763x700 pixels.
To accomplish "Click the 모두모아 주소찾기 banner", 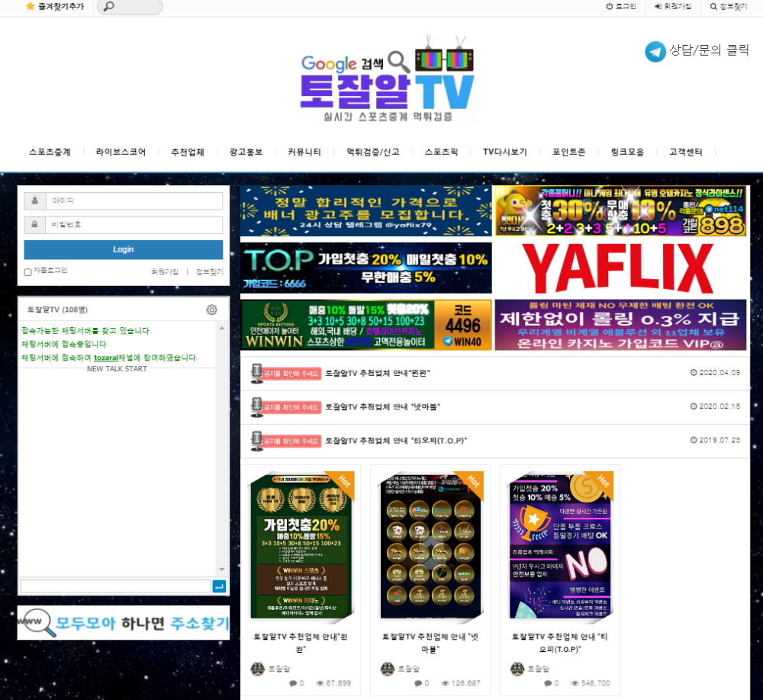I will pos(123,623).
